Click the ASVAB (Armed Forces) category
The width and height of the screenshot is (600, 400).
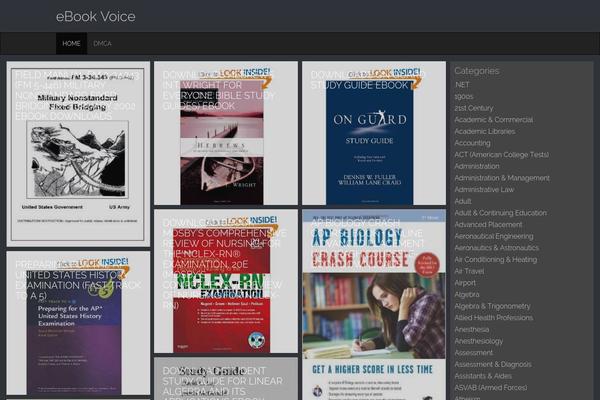click(491, 388)
